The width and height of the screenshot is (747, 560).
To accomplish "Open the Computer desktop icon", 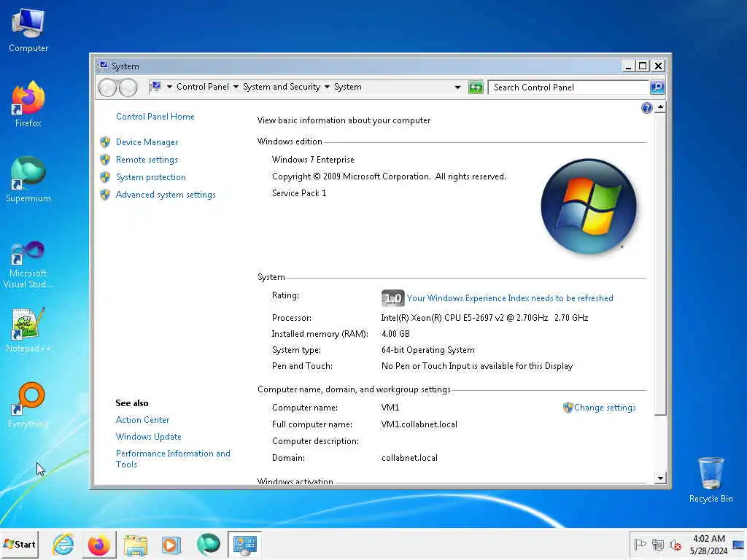I will (x=28, y=31).
